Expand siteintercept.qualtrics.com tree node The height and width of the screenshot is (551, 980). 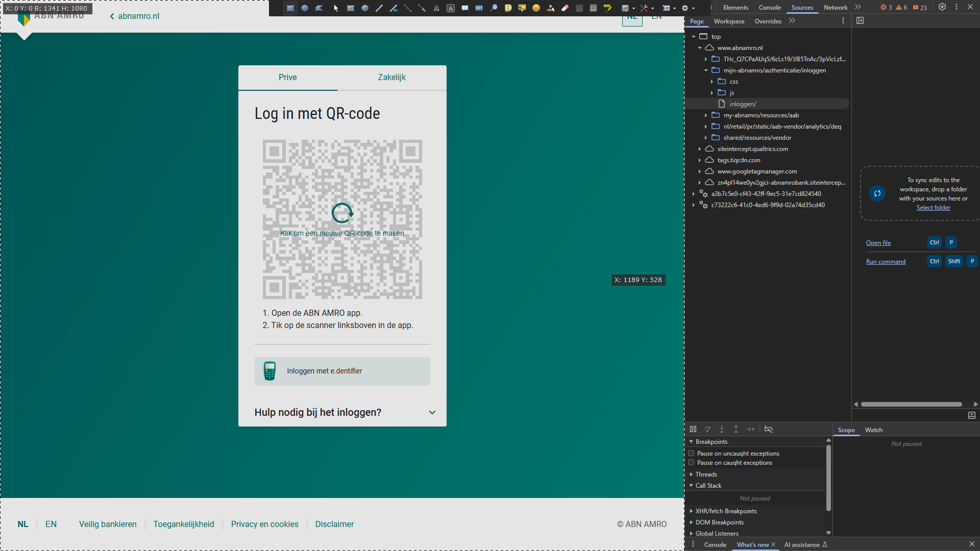click(x=700, y=149)
